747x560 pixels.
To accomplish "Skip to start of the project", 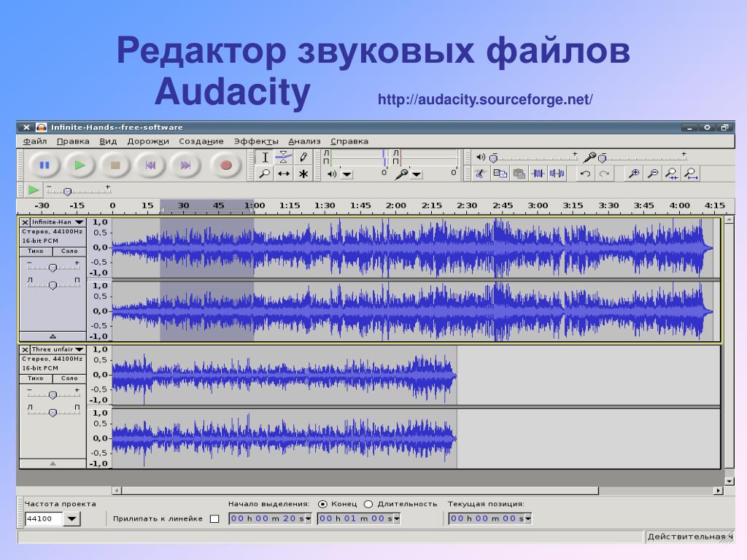I will coord(150,166).
